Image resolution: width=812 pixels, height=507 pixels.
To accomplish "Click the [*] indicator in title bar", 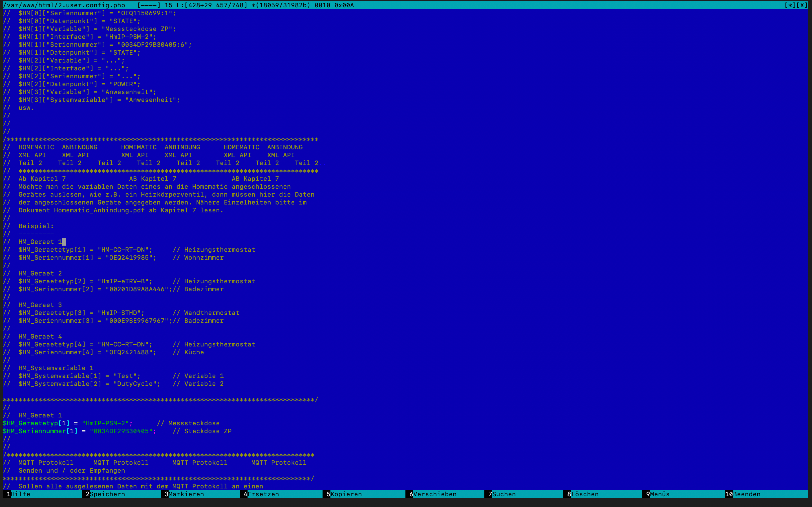I will 790,5.
